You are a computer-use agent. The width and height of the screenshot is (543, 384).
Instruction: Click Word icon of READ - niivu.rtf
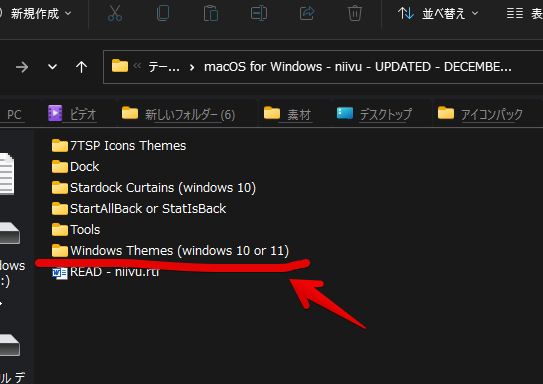tap(60, 273)
